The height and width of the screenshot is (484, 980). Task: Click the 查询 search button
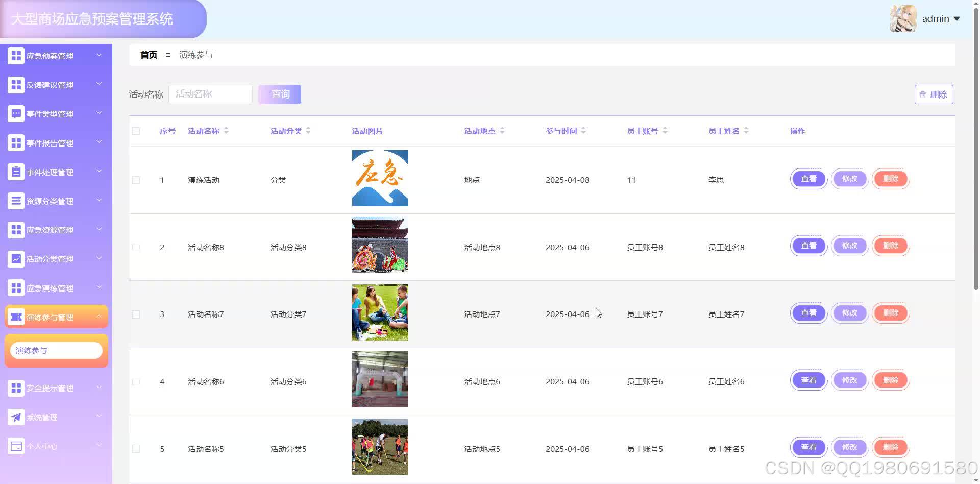(280, 94)
